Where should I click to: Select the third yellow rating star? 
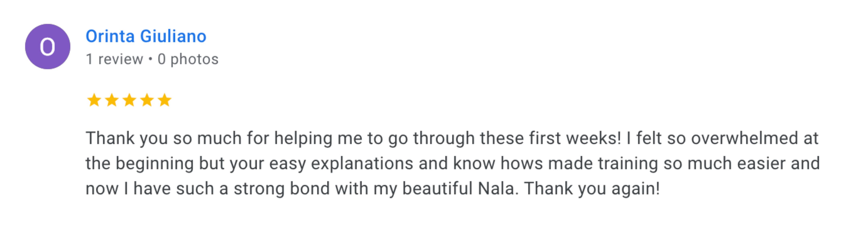129,100
